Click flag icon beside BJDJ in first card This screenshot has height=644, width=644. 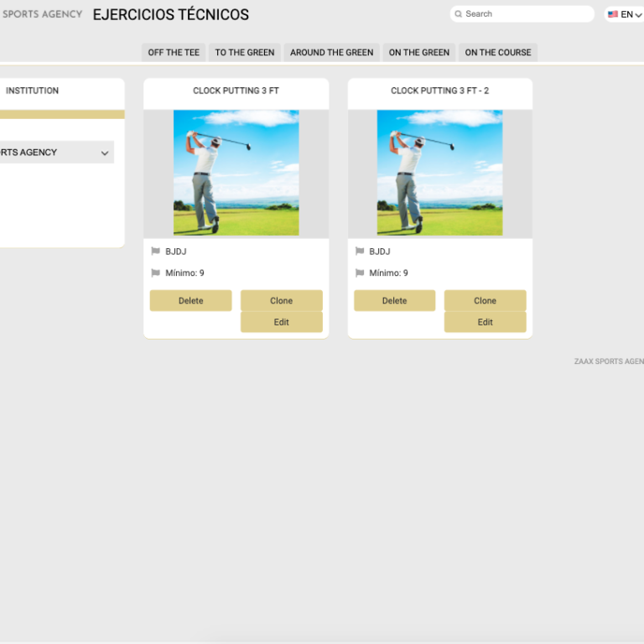point(155,251)
